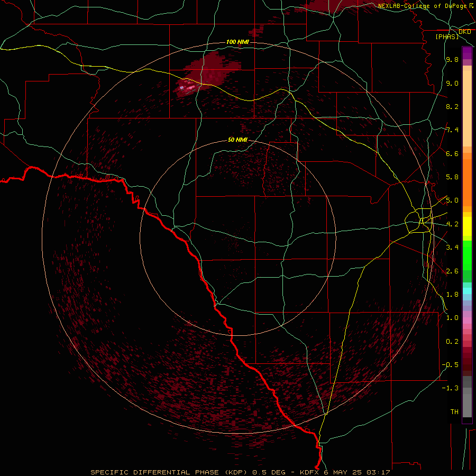Click the 5.8 scale value

tap(452, 177)
